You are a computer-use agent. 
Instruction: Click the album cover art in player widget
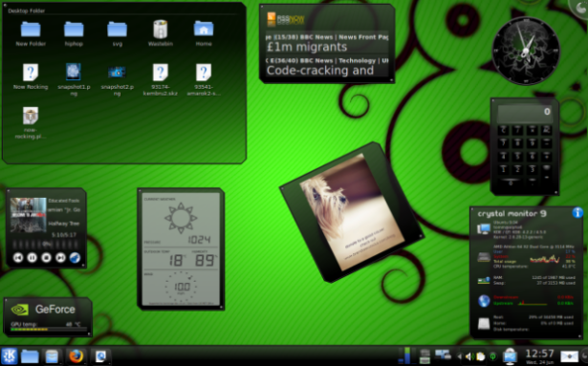28,215
